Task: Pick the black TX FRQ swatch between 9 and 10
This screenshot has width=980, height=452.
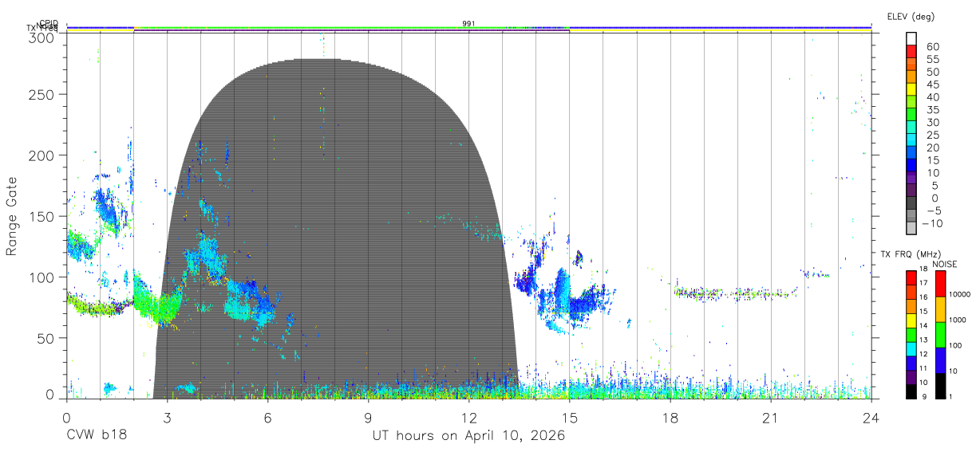Action: tap(910, 390)
